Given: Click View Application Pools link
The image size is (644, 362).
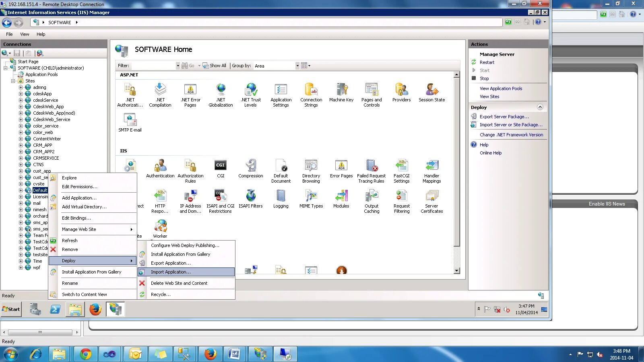Looking at the screenshot, I should (x=501, y=88).
